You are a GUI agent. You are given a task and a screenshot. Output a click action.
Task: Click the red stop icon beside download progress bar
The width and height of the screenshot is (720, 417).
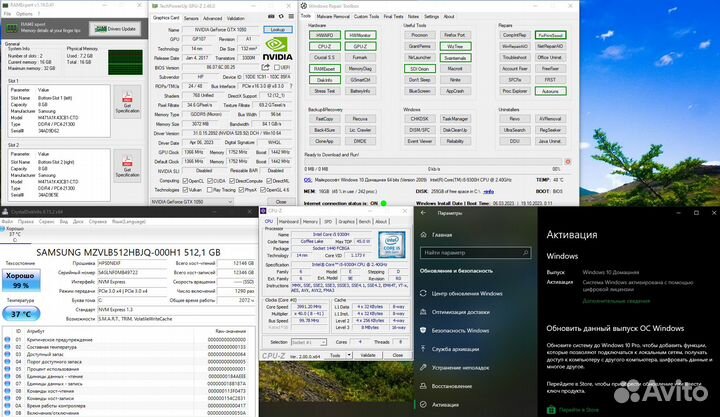[568, 162]
